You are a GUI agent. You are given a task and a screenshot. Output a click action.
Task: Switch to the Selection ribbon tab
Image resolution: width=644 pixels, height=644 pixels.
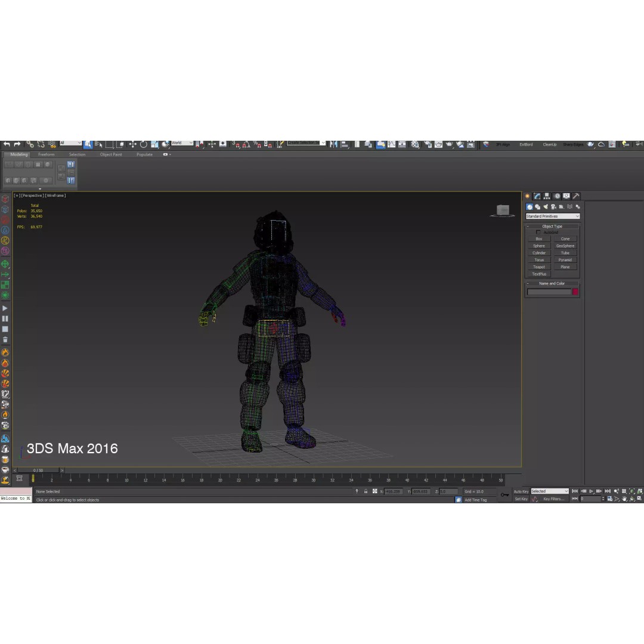(x=77, y=154)
